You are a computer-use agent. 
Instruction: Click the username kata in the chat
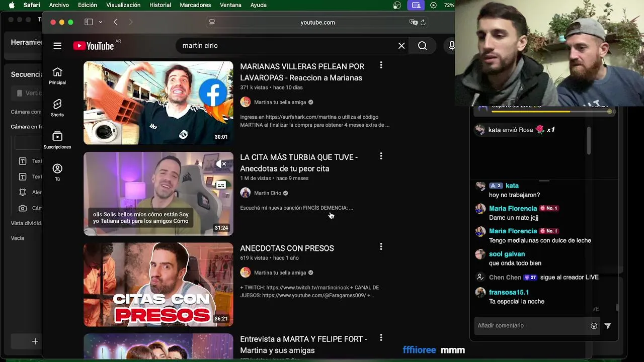(x=512, y=186)
